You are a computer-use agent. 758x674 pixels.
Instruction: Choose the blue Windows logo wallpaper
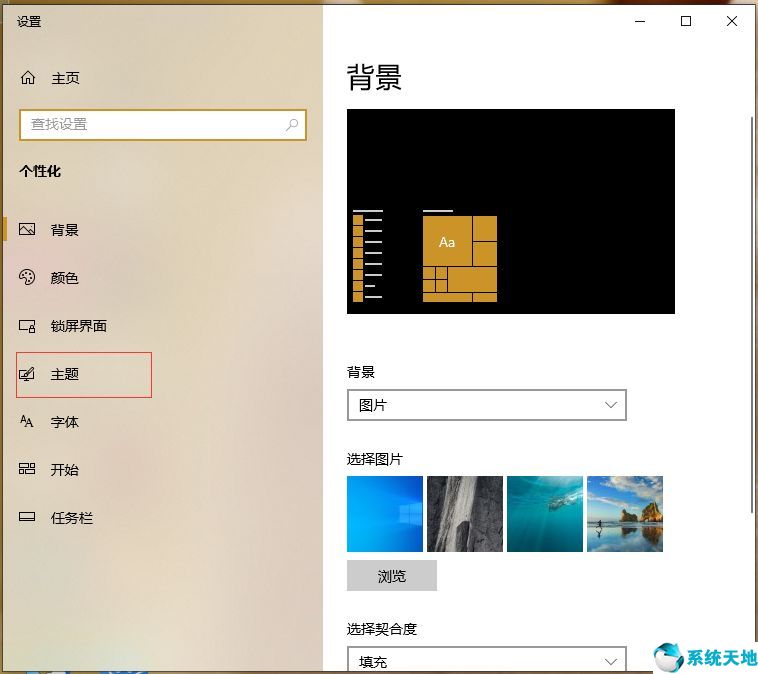click(x=385, y=514)
